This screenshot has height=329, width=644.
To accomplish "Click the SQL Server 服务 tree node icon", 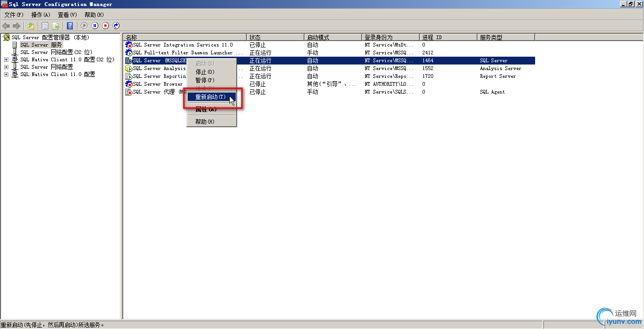I will click(15, 45).
